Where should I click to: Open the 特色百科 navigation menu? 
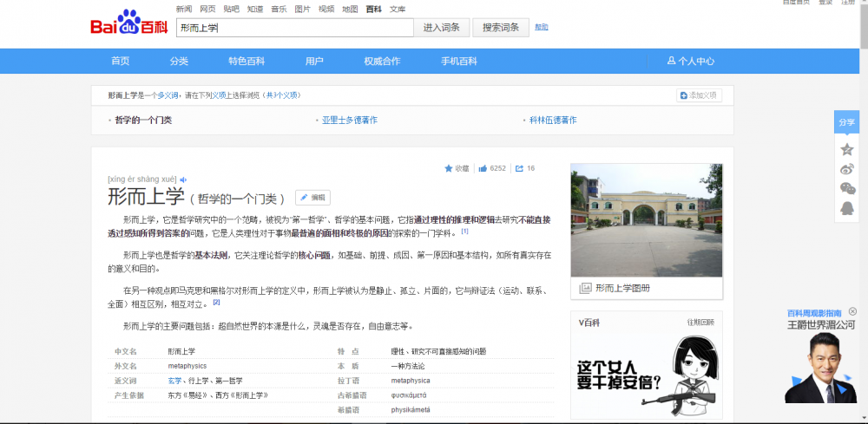(247, 61)
